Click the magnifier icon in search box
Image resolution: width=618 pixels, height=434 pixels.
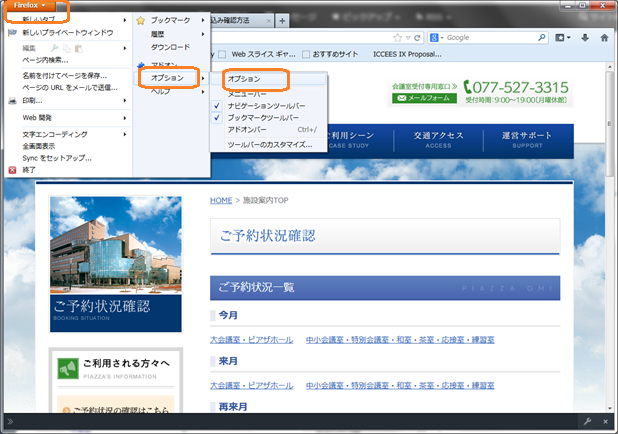click(x=542, y=37)
